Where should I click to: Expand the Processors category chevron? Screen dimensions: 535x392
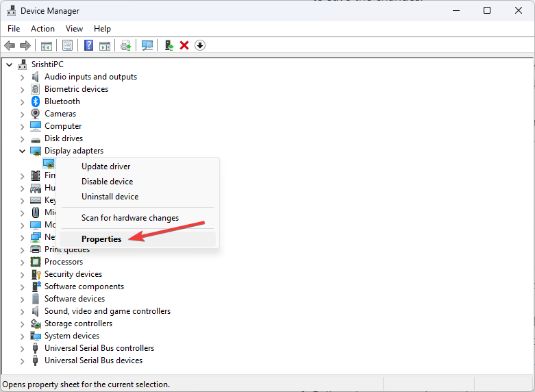[23, 262]
